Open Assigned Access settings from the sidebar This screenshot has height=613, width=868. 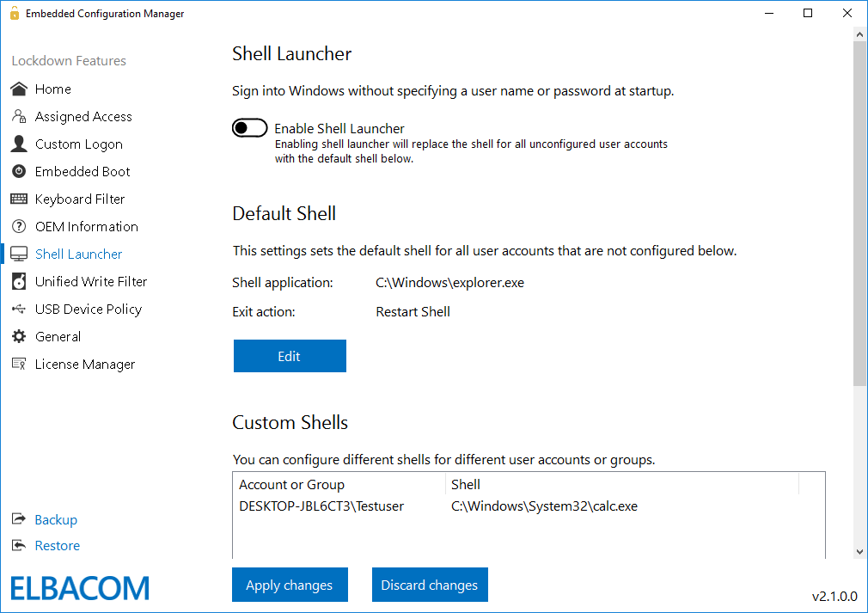(83, 116)
